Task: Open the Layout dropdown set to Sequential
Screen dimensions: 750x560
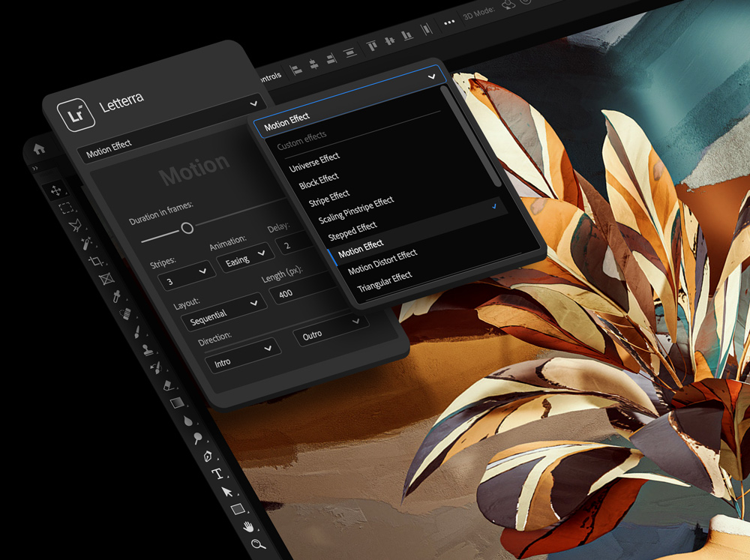Action: point(223,311)
